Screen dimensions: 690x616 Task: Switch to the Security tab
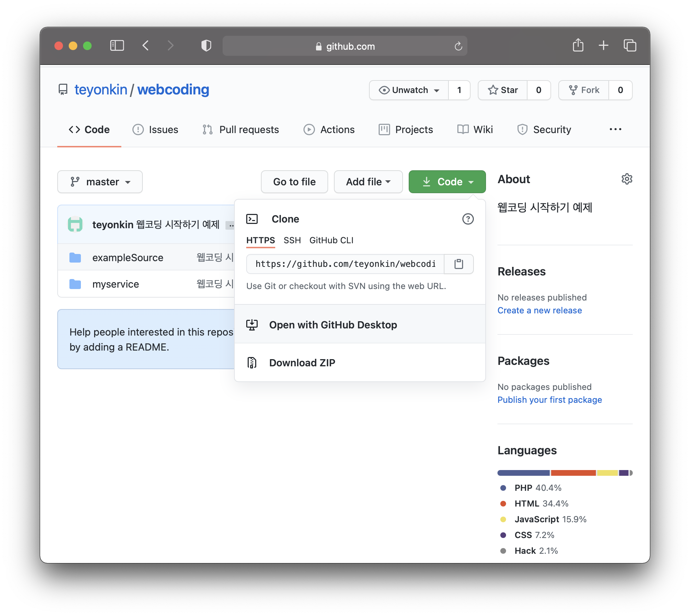[544, 129]
